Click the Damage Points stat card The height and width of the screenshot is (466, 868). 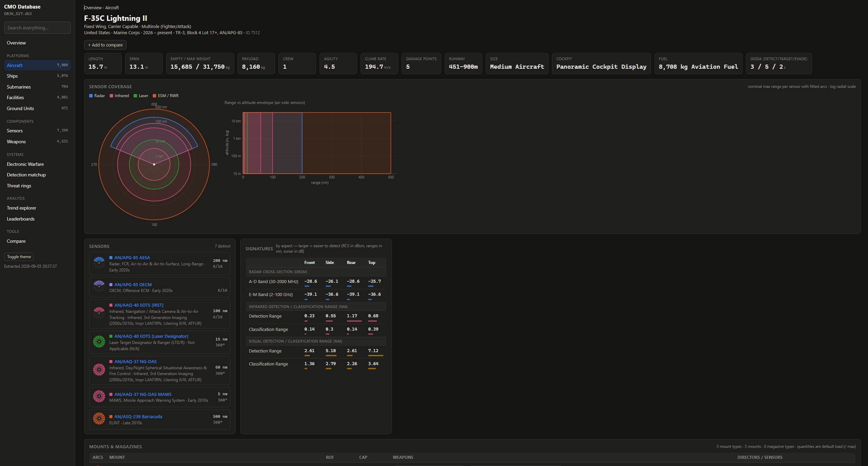(421, 64)
